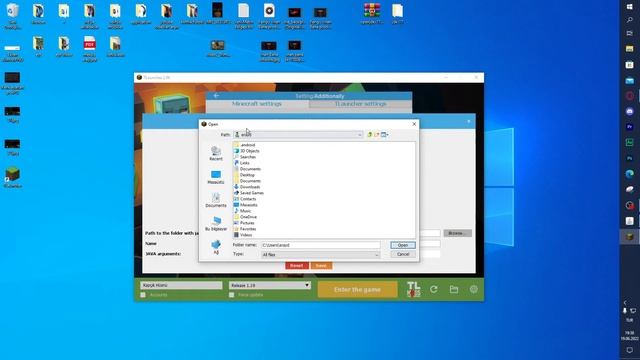Image resolution: width=640 pixels, height=360 pixels.
Task: Collapse the blue settings panel arrow
Action: pos(469,122)
